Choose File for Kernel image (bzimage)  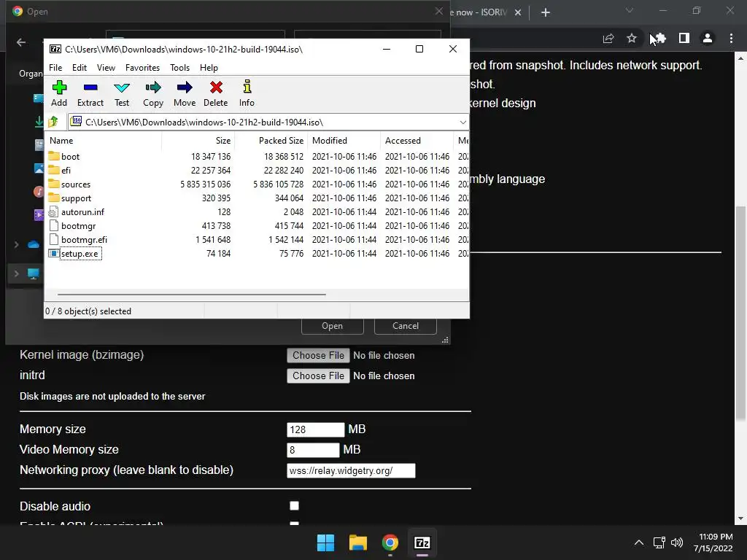tap(318, 355)
